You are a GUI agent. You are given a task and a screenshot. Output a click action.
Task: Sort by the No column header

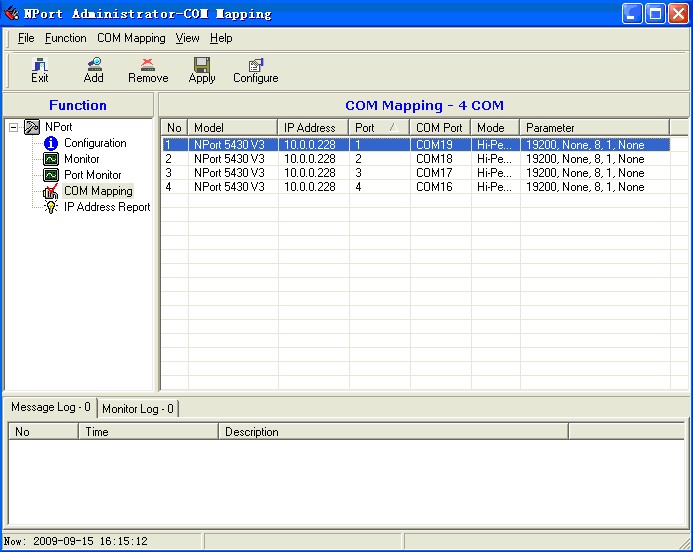(x=174, y=128)
